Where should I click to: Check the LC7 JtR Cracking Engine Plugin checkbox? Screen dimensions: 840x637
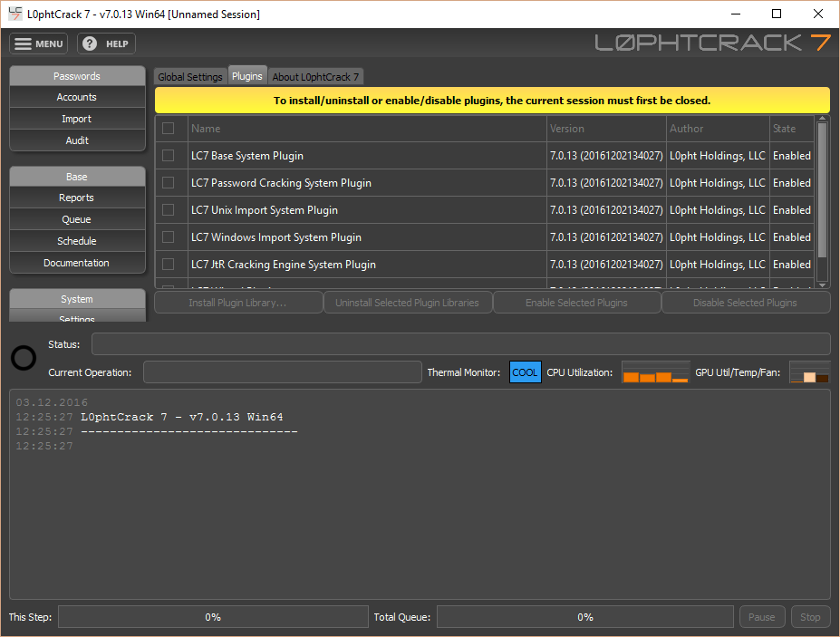(169, 264)
